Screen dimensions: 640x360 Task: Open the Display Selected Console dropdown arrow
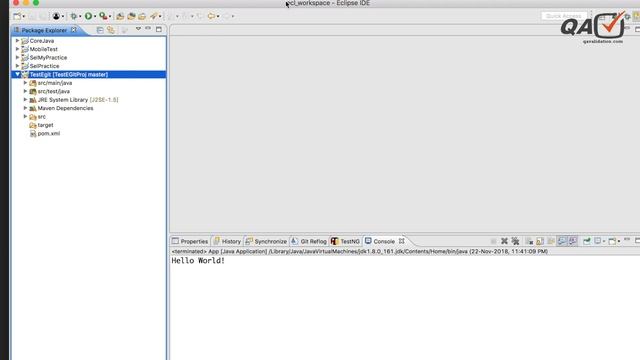click(x=604, y=242)
